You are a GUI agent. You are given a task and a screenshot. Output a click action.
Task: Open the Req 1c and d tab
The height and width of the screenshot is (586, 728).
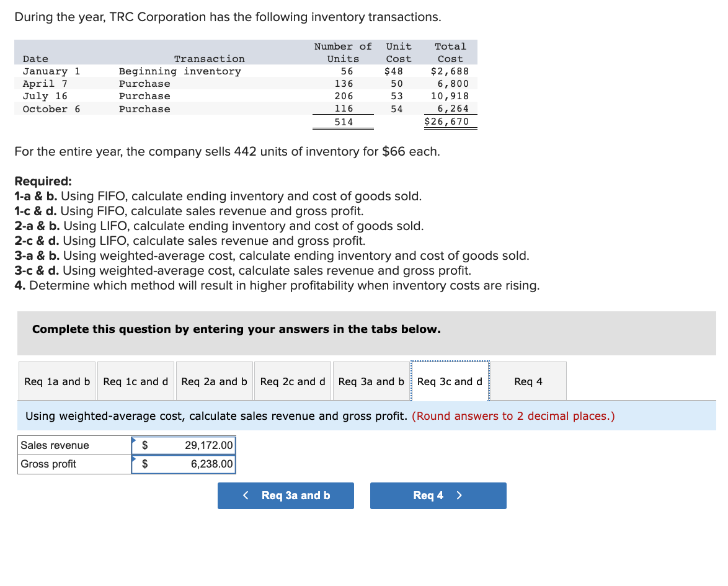tap(135, 381)
